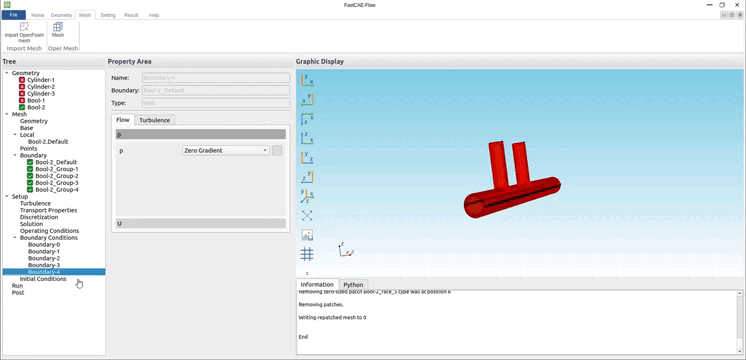Open the Help ribbon tab

[154, 15]
